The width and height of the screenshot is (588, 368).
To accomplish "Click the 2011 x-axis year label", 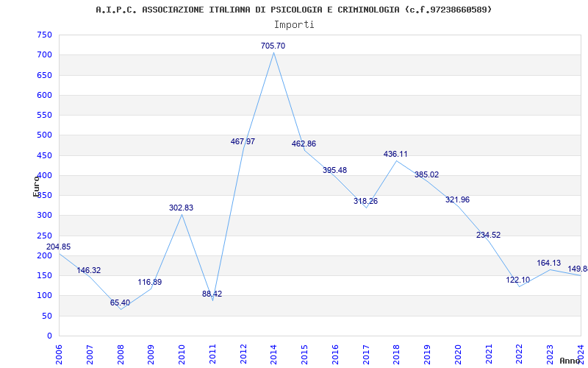I will [x=212, y=355].
